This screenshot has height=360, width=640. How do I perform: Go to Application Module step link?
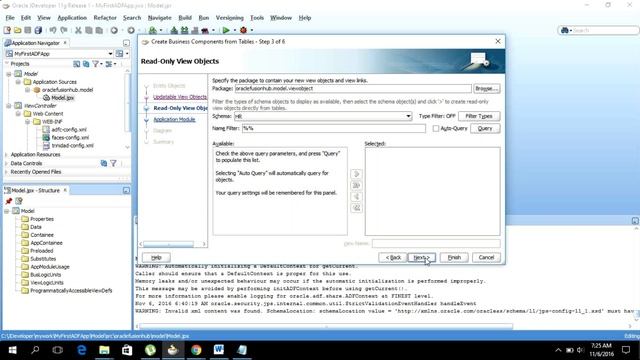[174, 120]
